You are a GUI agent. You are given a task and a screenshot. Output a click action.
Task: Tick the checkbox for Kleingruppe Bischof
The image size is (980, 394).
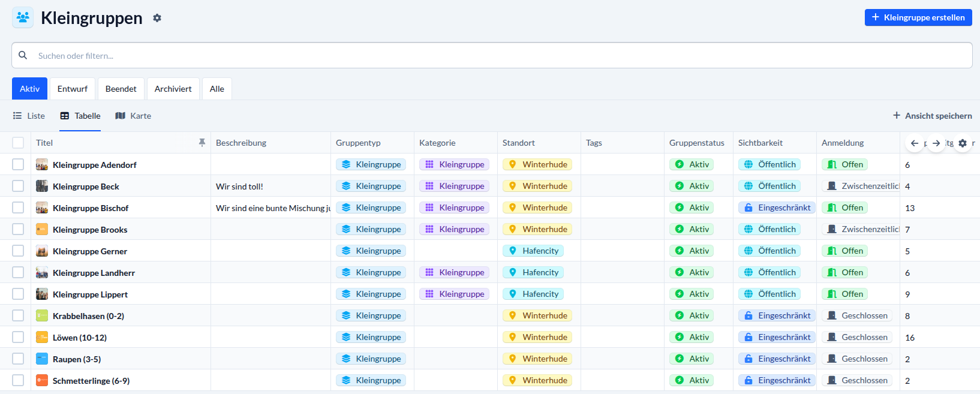(18, 207)
